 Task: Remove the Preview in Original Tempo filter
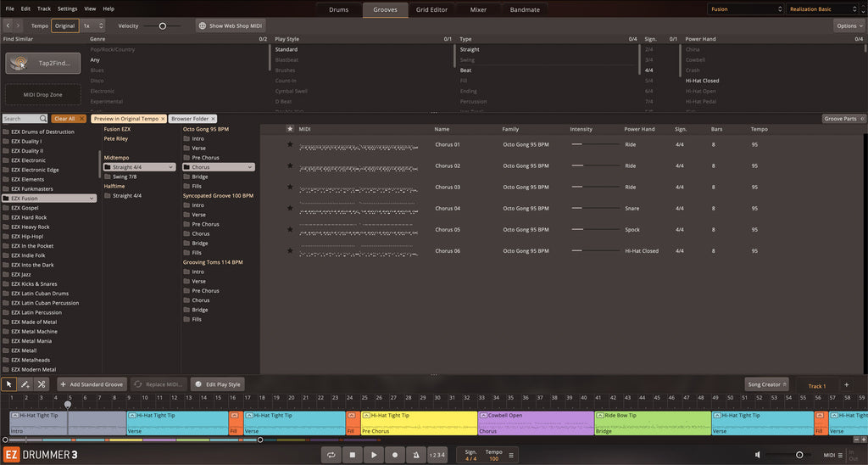[x=163, y=119]
